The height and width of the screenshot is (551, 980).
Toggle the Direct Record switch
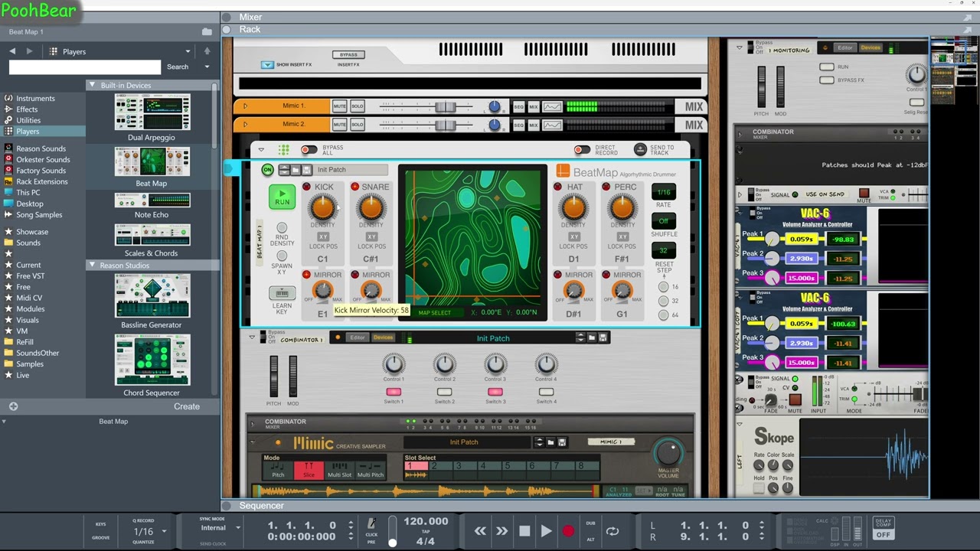(582, 149)
